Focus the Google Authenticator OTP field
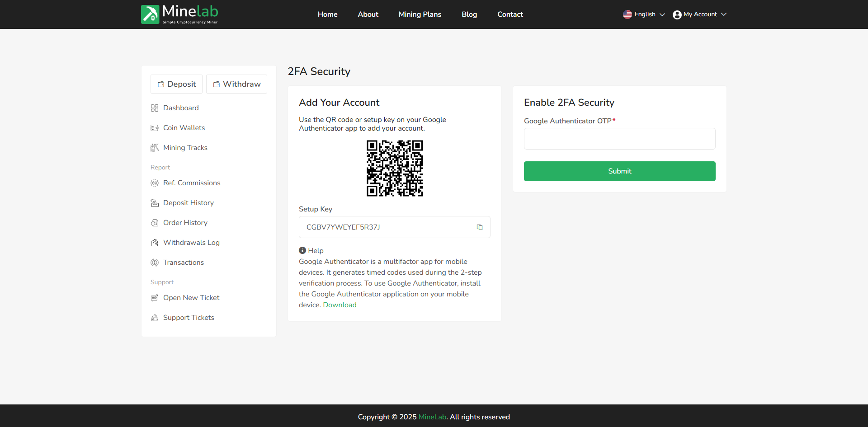The width and height of the screenshot is (868, 427). click(x=619, y=139)
